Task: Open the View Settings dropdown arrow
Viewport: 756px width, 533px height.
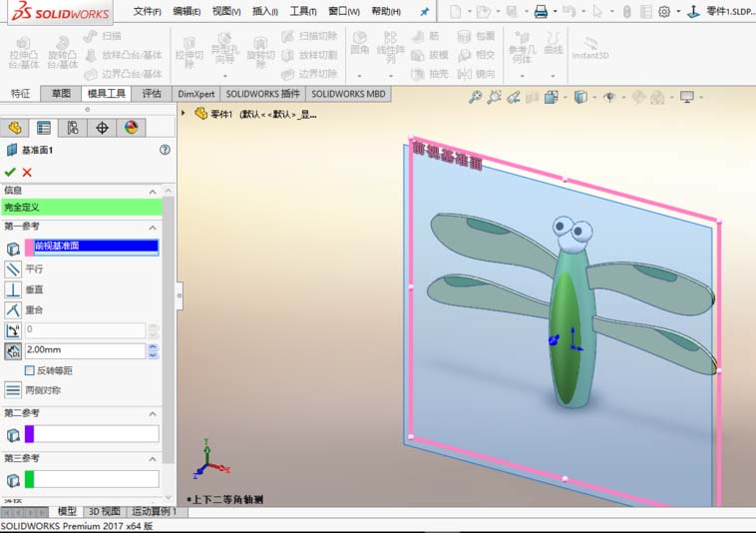Action: (700, 98)
